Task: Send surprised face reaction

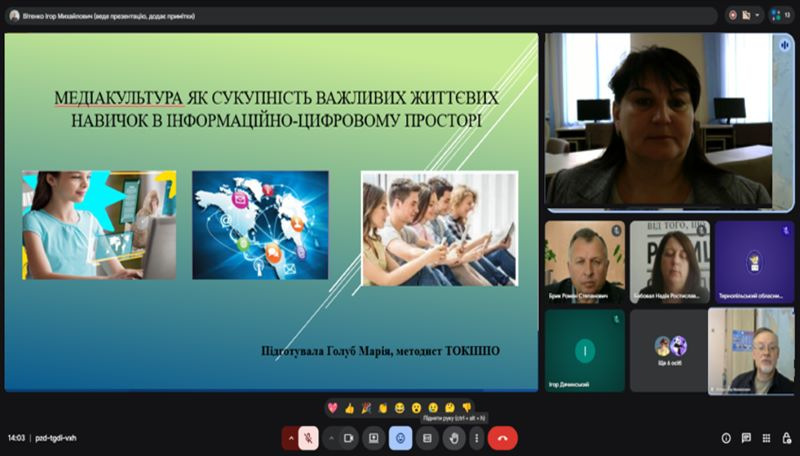Action: click(416, 408)
